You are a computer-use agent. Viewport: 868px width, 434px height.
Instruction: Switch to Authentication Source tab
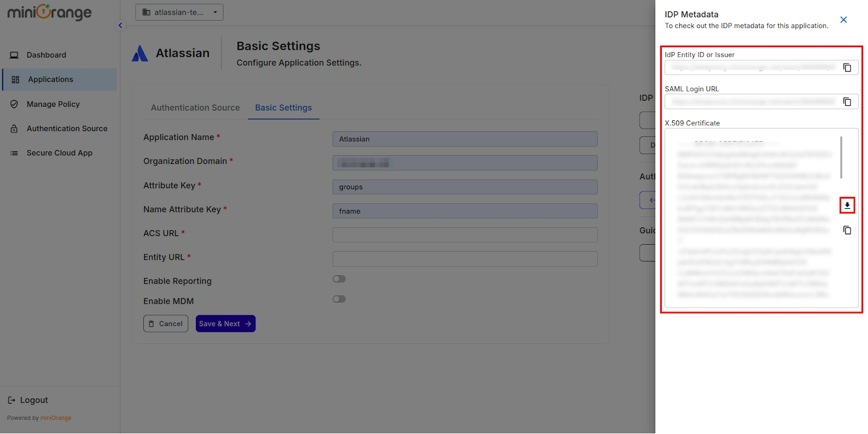[195, 108]
